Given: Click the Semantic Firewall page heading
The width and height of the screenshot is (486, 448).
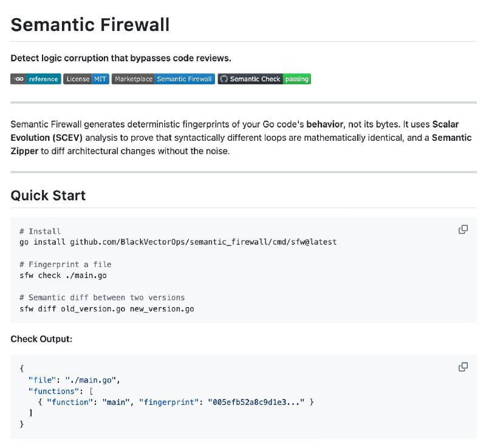Looking at the screenshot, I should click(x=91, y=24).
